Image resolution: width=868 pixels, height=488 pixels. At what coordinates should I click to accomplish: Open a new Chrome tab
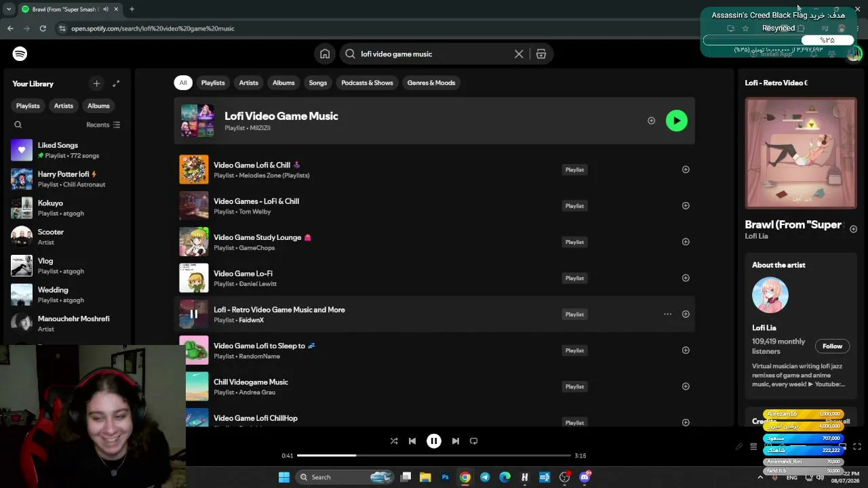tap(132, 9)
